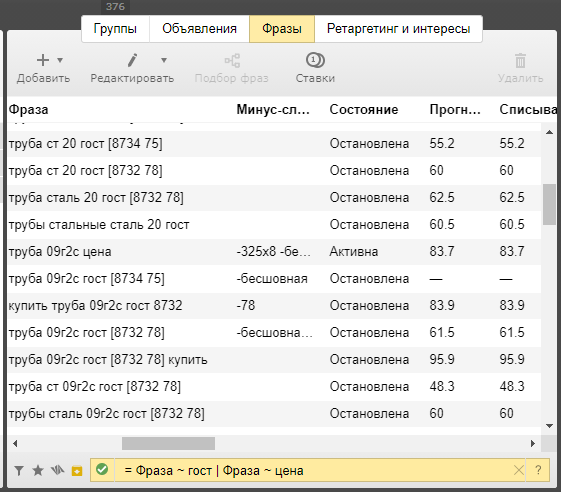Viewport: 561px width, 492px height.
Task: Click the green checkmark filter toggle
Action: tap(102, 469)
